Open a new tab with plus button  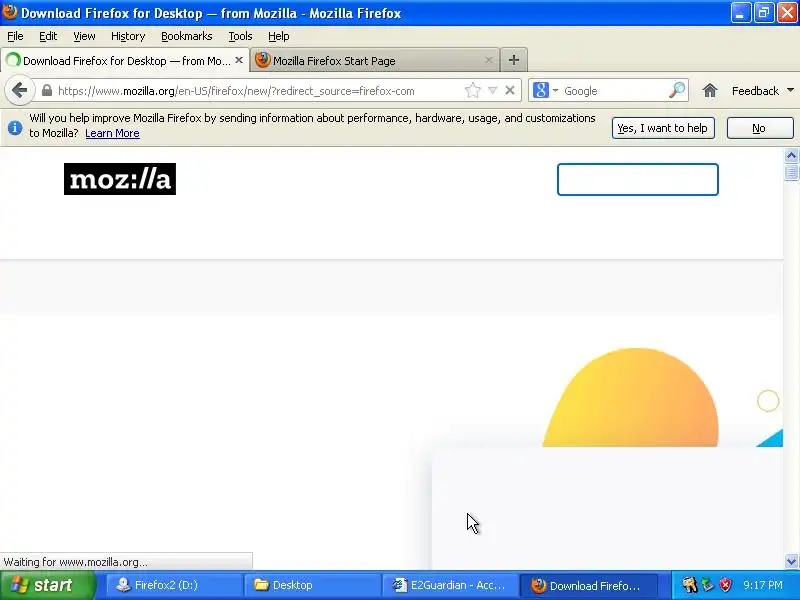[514, 60]
